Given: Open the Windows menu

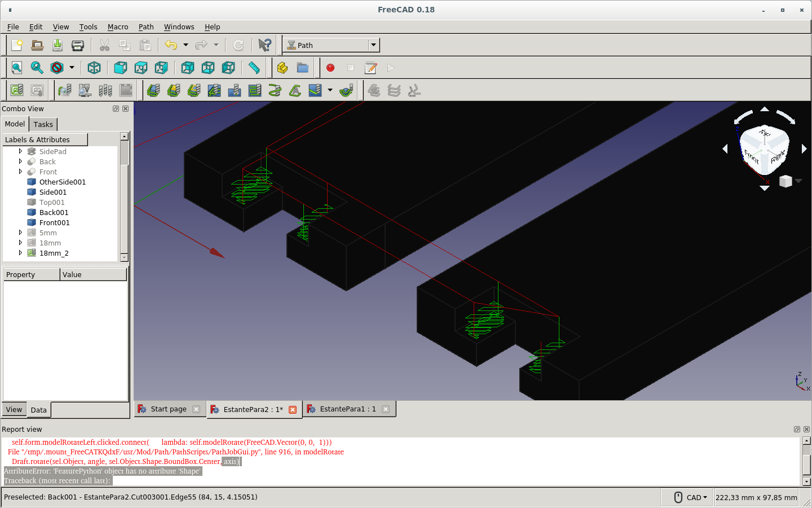Looking at the screenshot, I should (x=179, y=27).
